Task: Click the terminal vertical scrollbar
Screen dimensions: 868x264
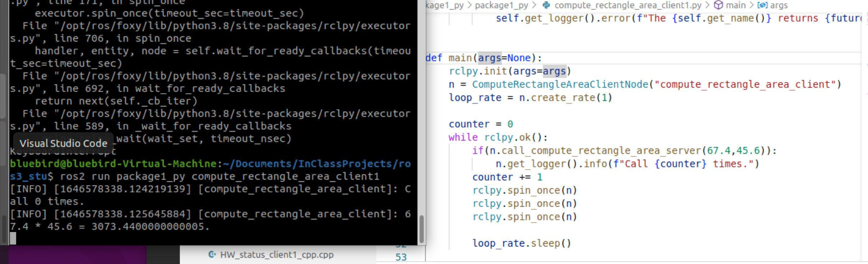Action: (x=421, y=229)
